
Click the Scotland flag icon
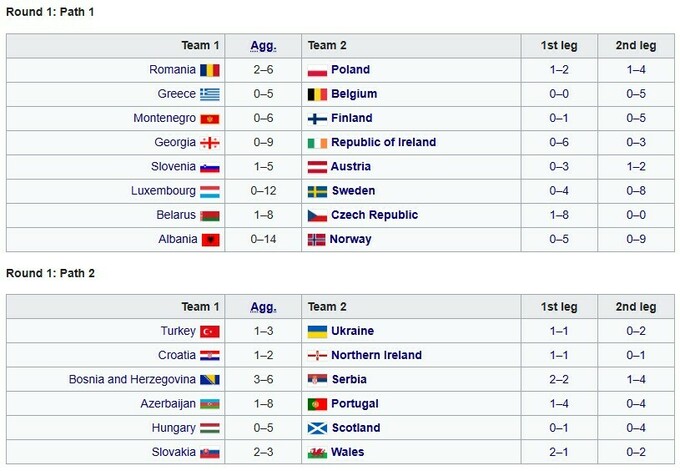pos(317,428)
